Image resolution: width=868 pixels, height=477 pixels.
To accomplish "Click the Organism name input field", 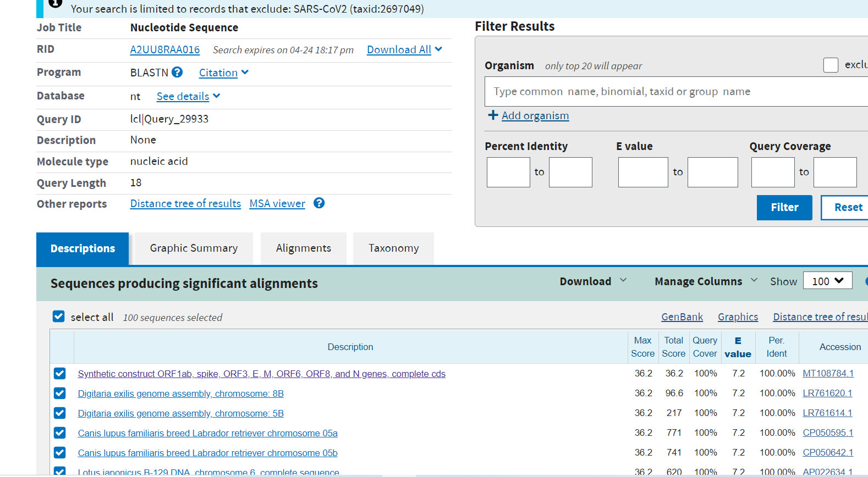I will 677,91.
